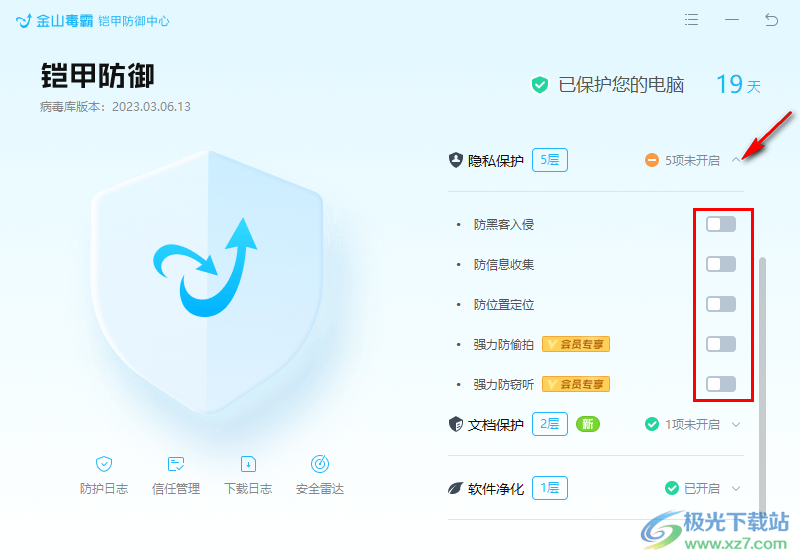Click the 文档保护 shield icon
The width and height of the screenshot is (800, 560).
(x=456, y=424)
